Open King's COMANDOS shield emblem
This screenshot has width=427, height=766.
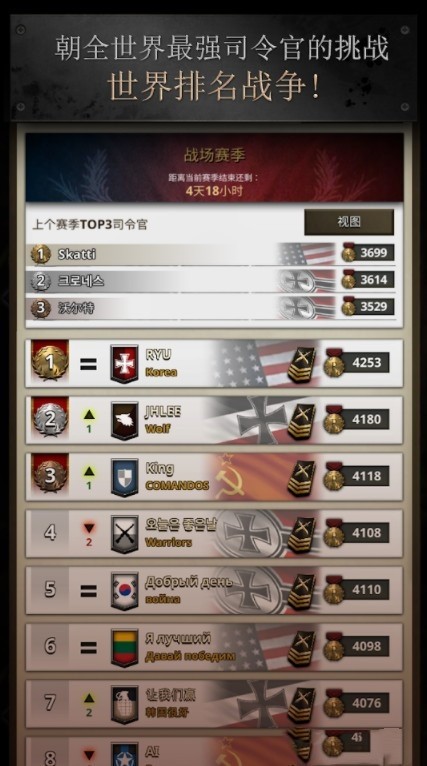coord(124,477)
